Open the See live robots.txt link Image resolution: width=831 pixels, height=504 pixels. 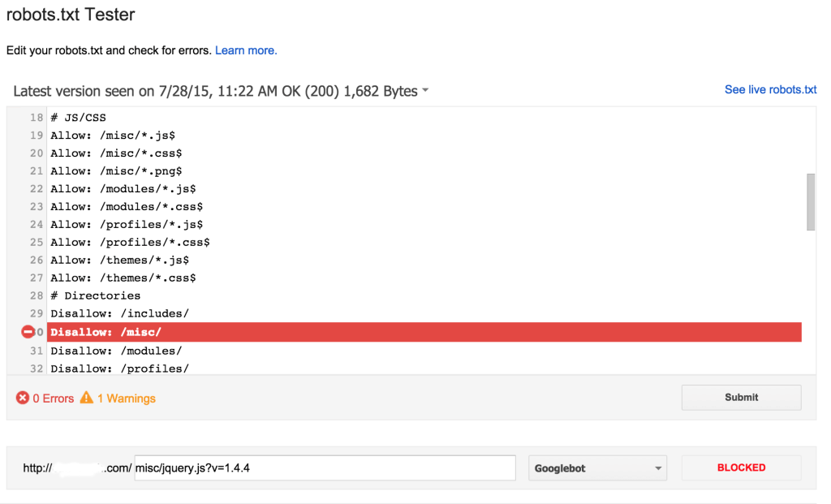(x=769, y=89)
